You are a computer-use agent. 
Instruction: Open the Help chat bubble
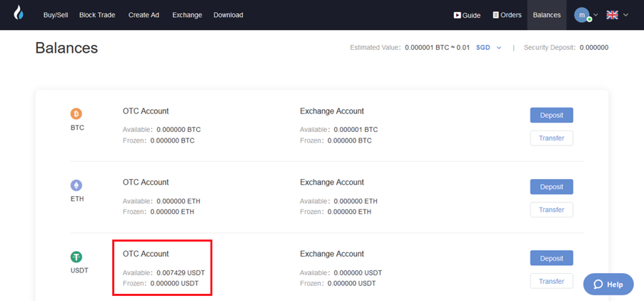tap(608, 284)
